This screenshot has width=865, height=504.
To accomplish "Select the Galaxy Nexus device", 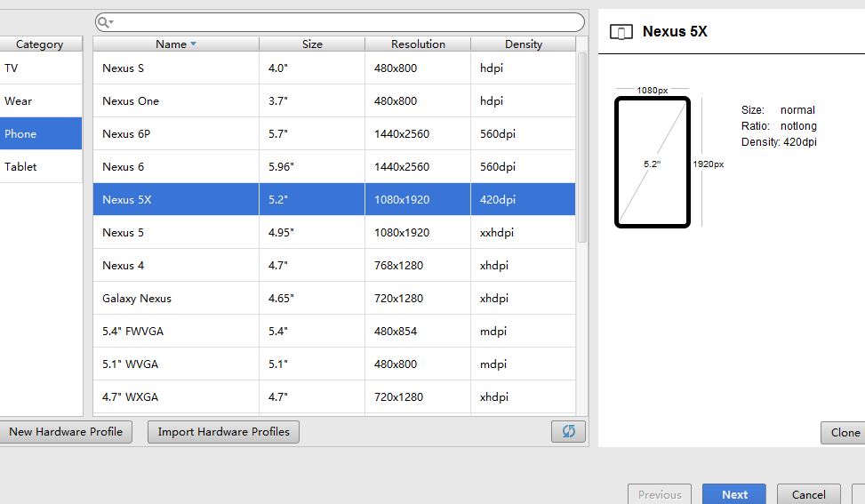I will pyautogui.click(x=334, y=298).
